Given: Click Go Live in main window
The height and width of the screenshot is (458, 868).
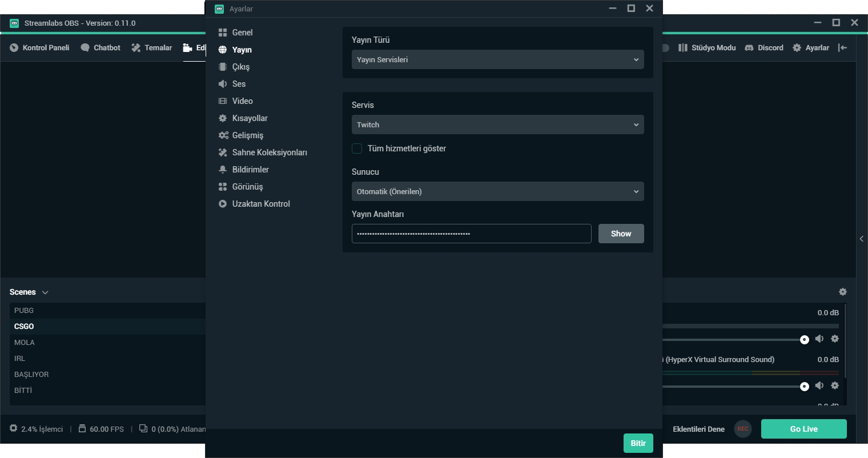Looking at the screenshot, I should (x=804, y=429).
